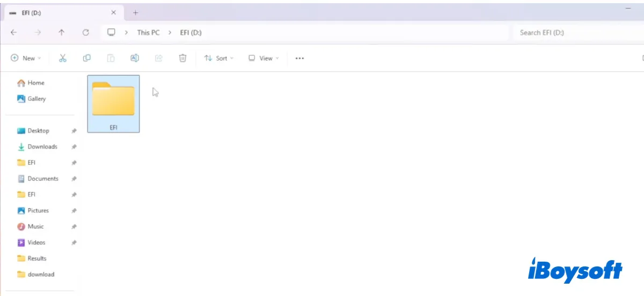Unpin Desktop using its pin icon

[x=74, y=131]
